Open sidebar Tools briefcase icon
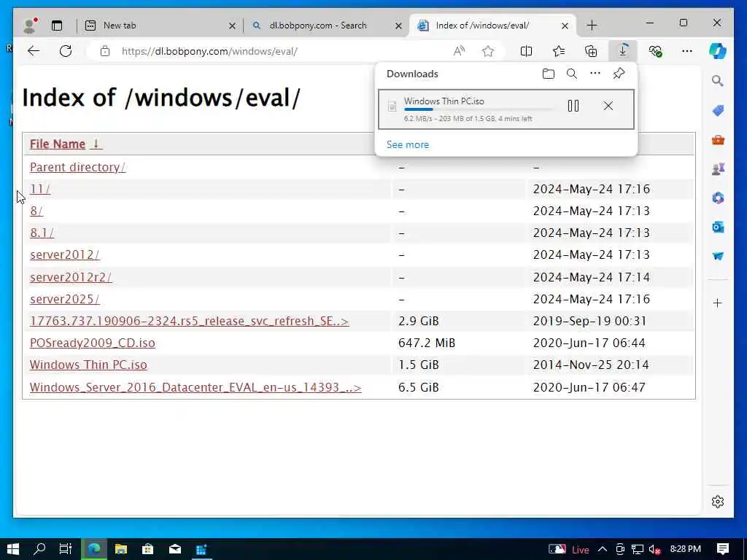The image size is (747, 560). (x=718, y=140)
